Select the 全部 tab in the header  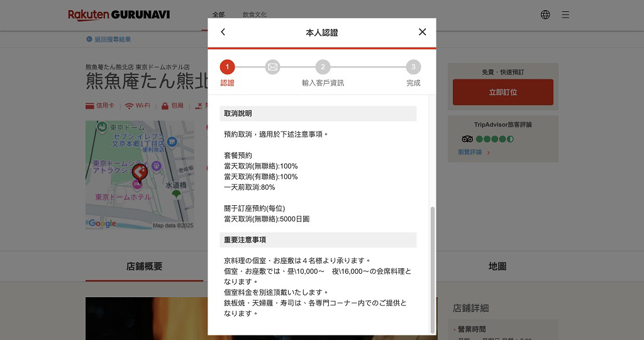point(218,15)
